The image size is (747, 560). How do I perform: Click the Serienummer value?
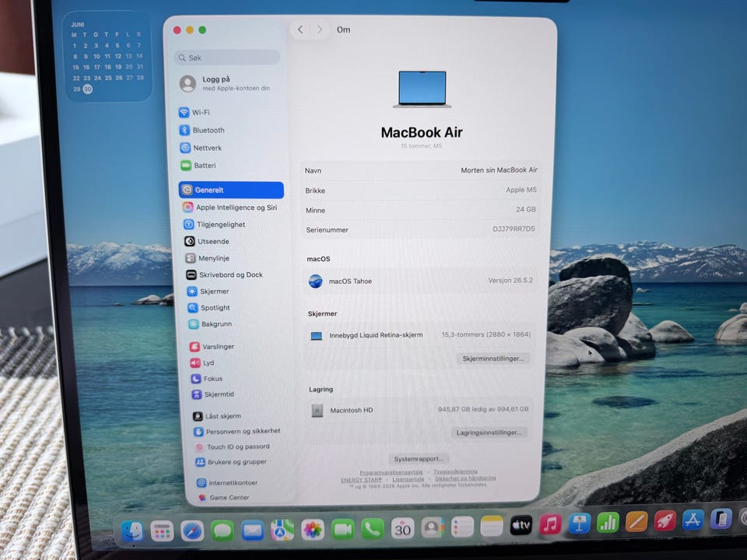(514, 229)
